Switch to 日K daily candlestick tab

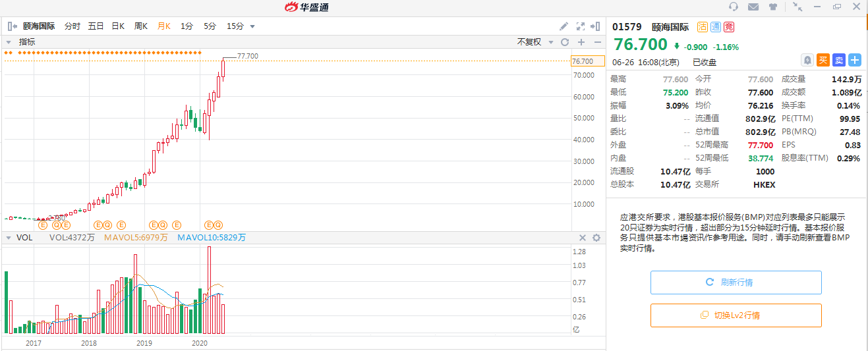(118, 26)
